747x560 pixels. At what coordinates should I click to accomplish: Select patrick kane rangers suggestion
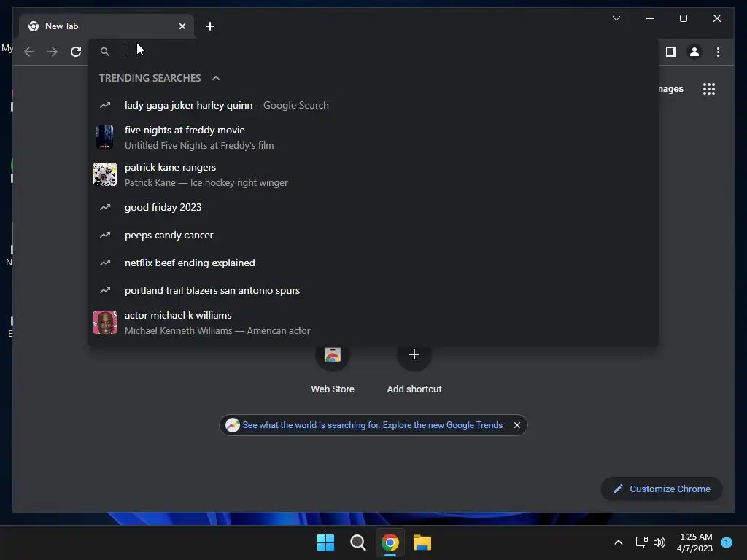point(373,175)
